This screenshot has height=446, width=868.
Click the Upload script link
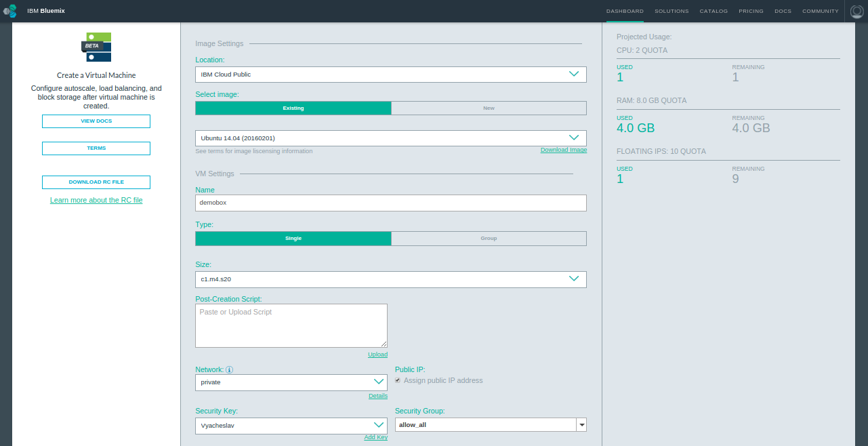[377, 354]
